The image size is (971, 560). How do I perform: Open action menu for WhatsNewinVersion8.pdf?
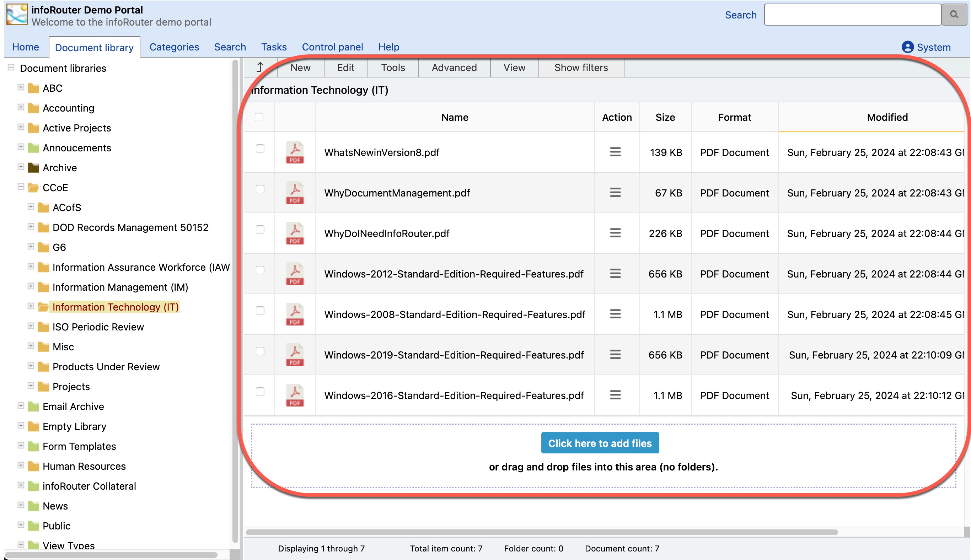point(615,152)
